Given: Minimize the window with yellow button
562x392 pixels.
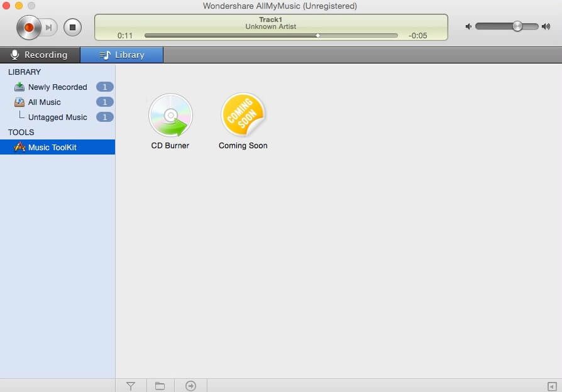Looking at the screenshot, I should (x=19, y=6).
